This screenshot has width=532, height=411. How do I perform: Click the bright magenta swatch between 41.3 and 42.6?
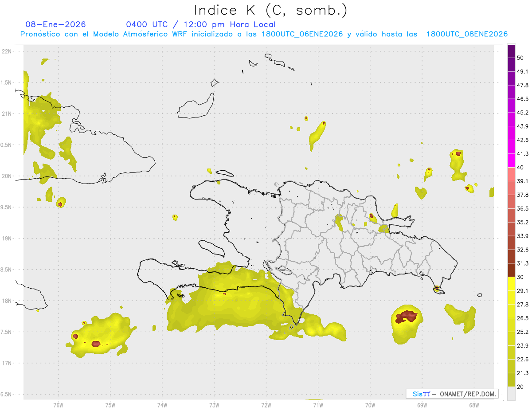coord(511,147)
